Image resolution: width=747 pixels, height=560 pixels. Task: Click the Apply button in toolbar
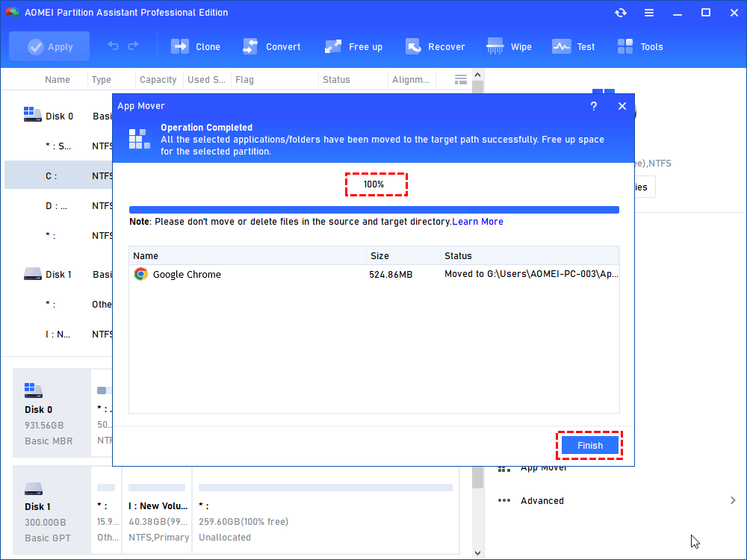click(49, 46)
